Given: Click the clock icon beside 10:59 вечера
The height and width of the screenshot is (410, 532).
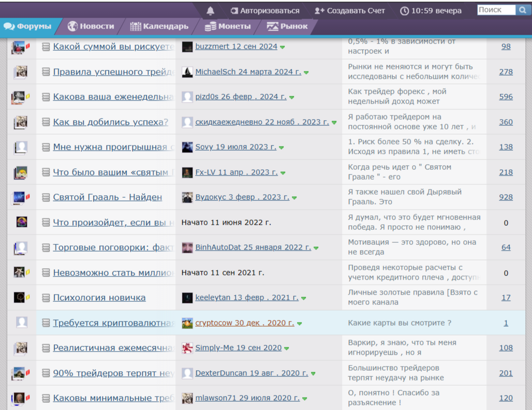Looking at the screenshot, I should [x=404, y=11].
